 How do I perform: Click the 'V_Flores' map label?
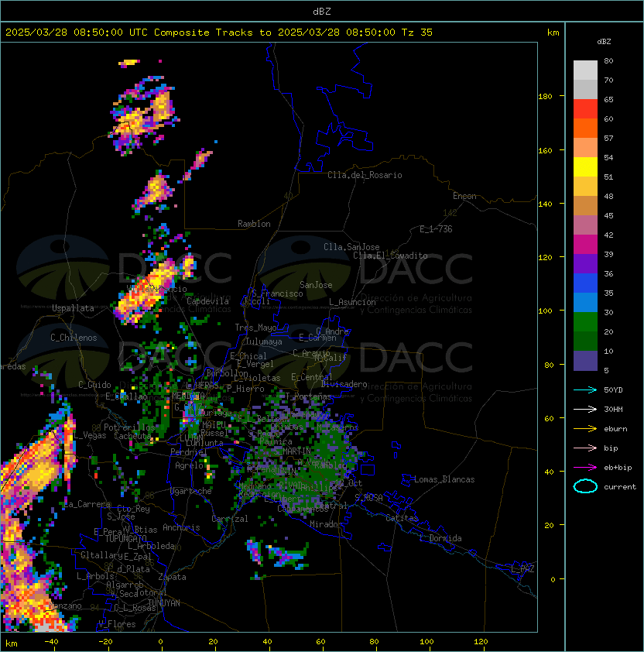(x=117, y=624)
